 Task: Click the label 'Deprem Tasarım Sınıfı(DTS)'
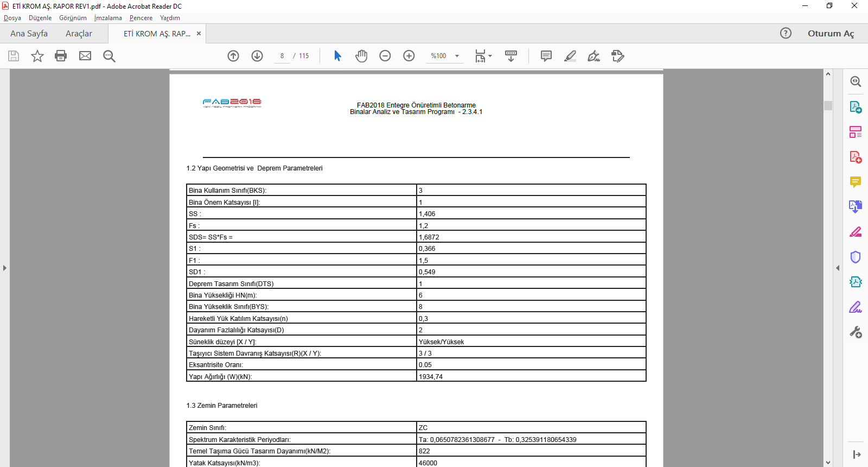[231, 284]
